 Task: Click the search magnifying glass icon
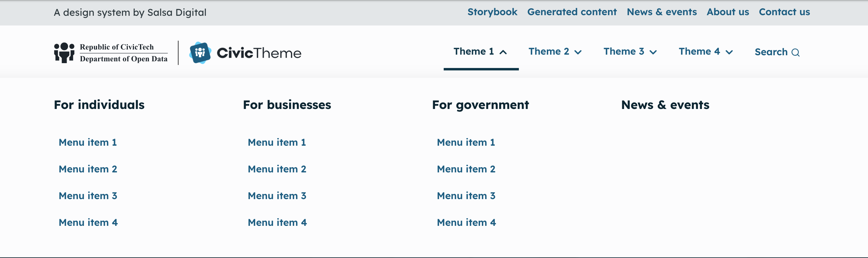[x=795, y=52]
